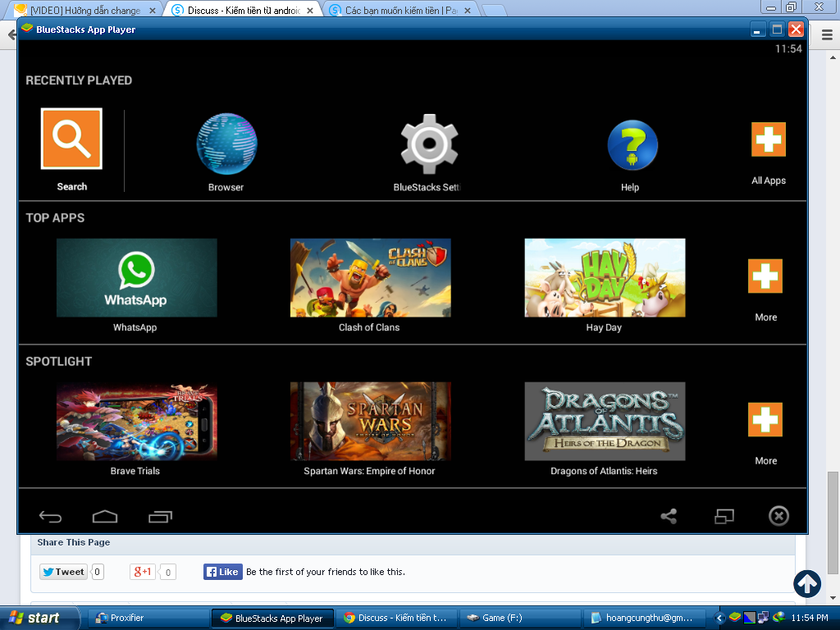Open the Hay Day thumbnail
Image resolution: width=840 pixels, height=630 pixels.
[605, 277]
